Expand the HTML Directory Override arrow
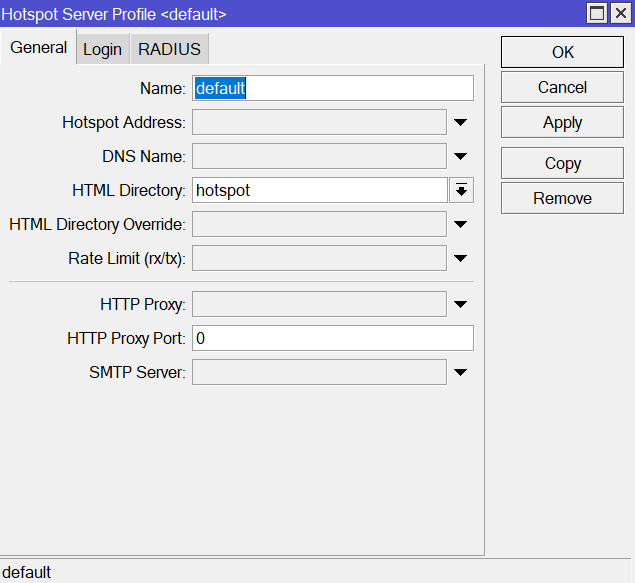635x583 pixels. [460, 224]
